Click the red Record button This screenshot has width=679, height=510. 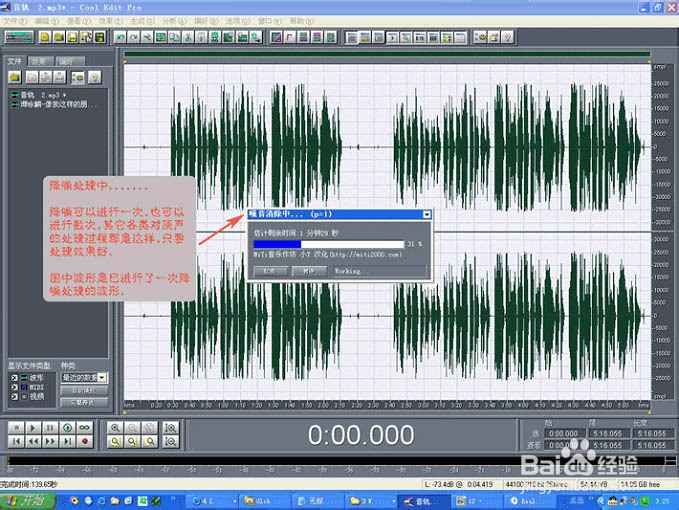coord(85,442)
